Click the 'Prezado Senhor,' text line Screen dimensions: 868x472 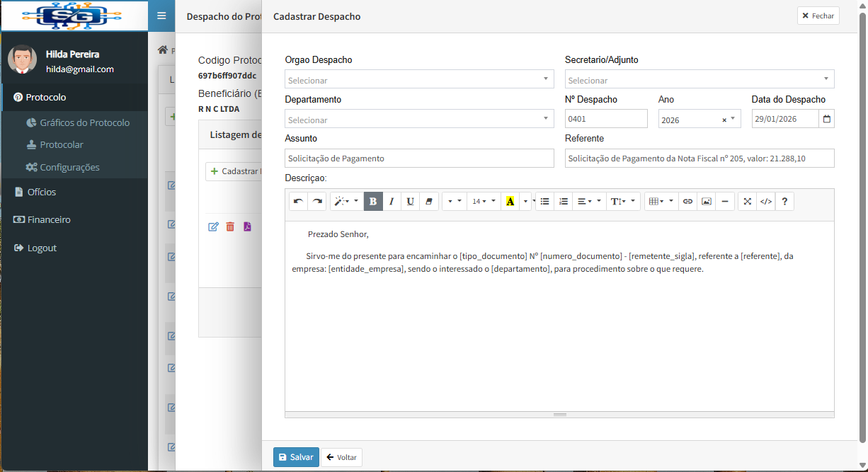[338, 234]
